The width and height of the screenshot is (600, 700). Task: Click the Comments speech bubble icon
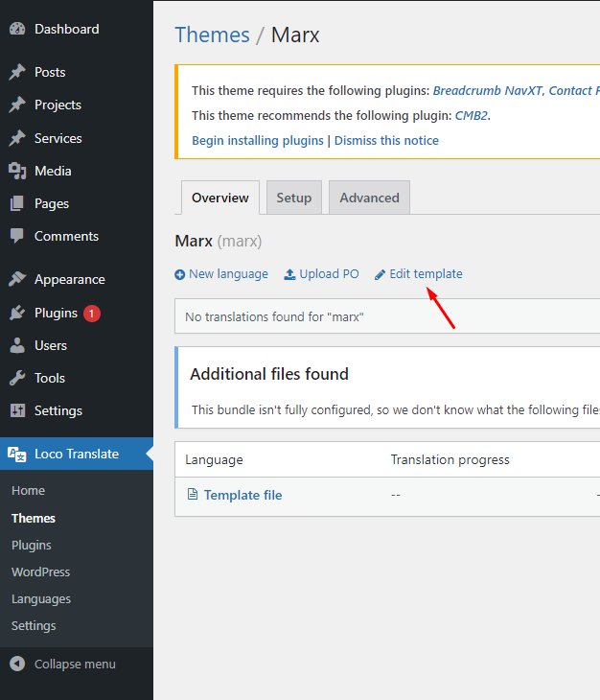point(17,236)
